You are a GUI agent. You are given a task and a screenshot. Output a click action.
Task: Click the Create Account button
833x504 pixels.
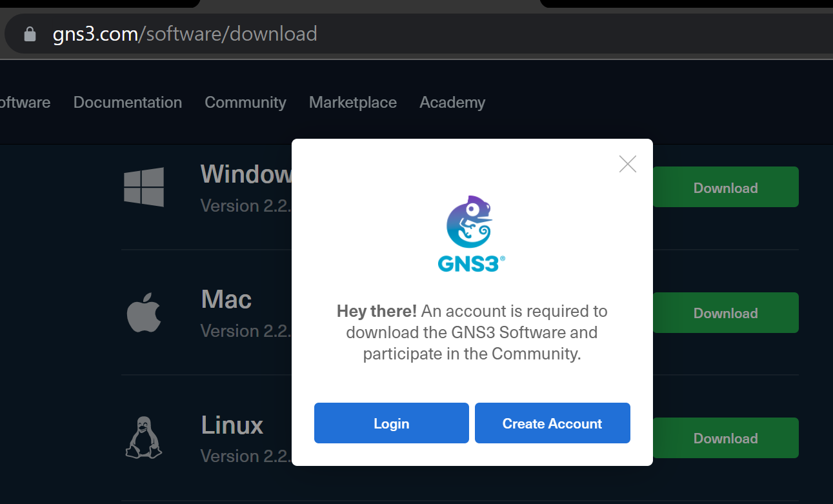click(x=552, y=423)
